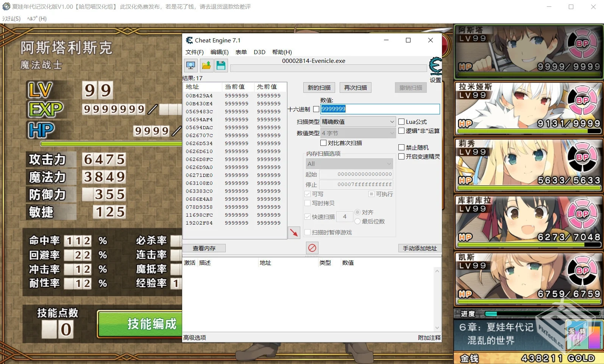Click the 当前值 column header
Screen dimensions: 604x364
238,87
